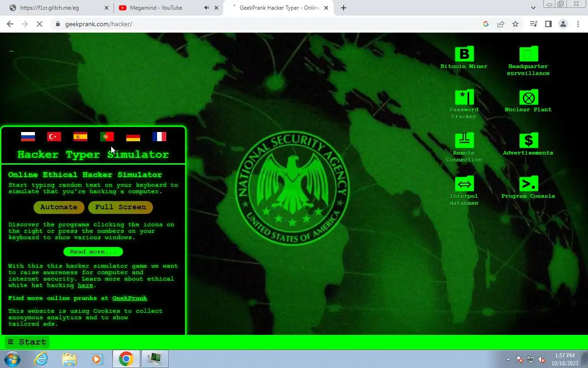Open the Interpol database icon
Viewport: 588px width, 368px height.
pyautogui.click(x=464, y=190)
